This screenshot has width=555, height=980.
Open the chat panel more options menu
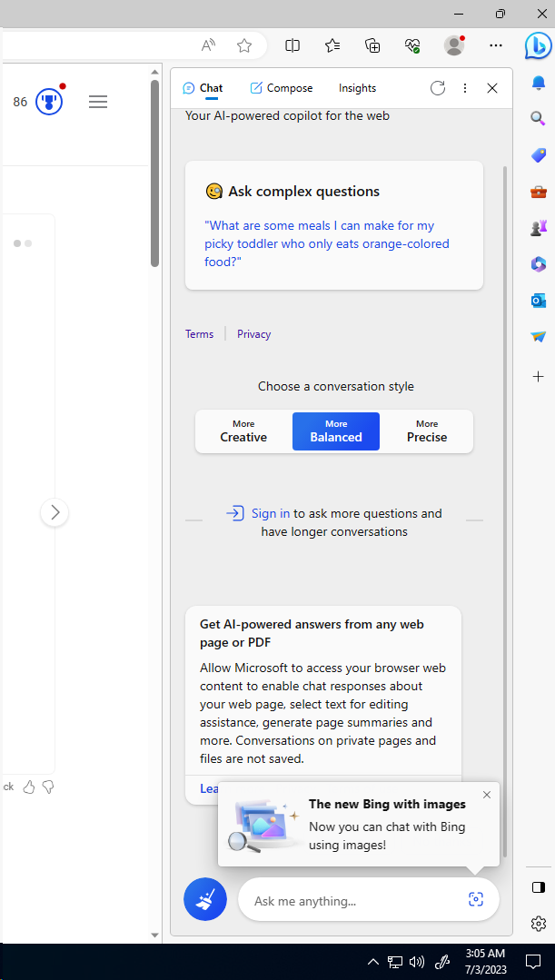tap(465, 88)
